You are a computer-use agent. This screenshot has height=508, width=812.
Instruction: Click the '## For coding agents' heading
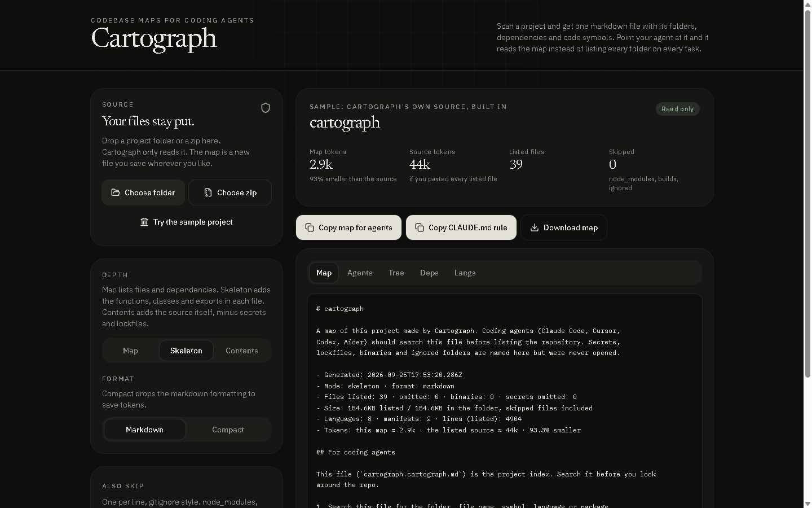(356, 452)
